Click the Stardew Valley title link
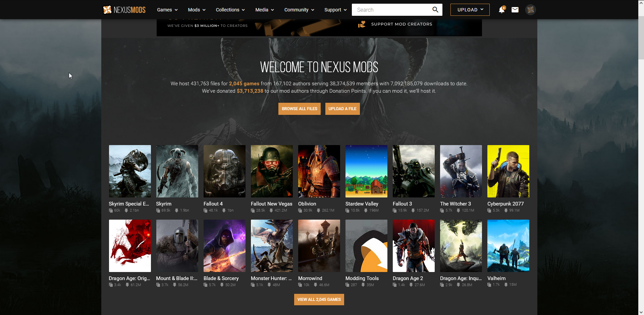 (x=362, y=204)
